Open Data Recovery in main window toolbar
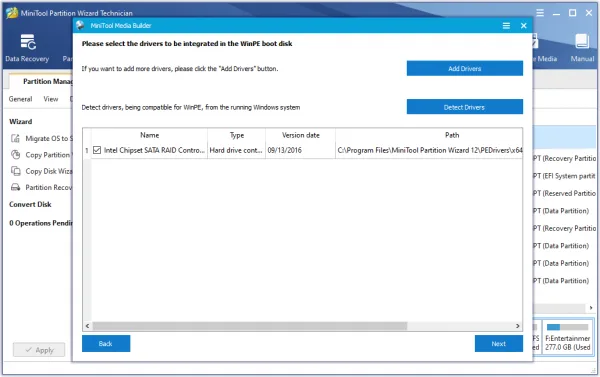Viewport: 600px width, 377px height. coord(27,48)
